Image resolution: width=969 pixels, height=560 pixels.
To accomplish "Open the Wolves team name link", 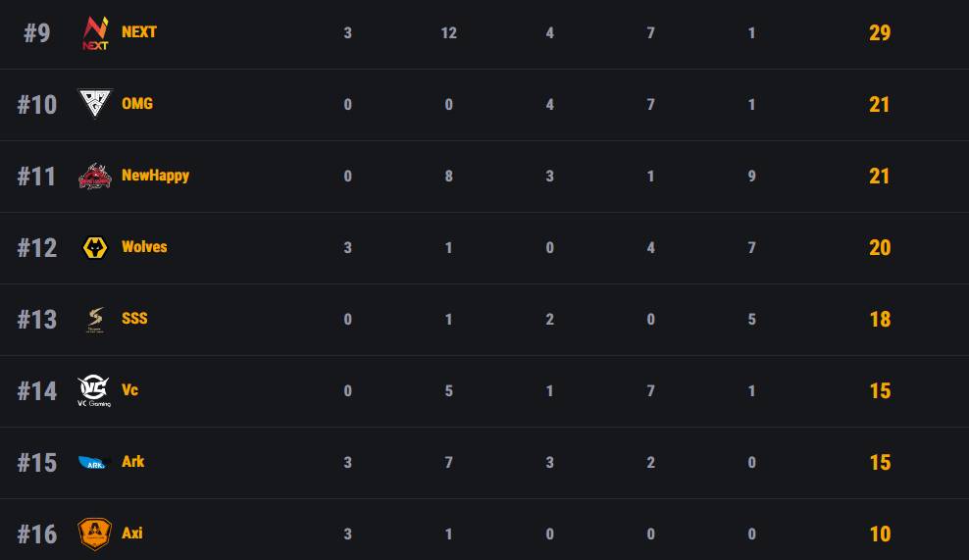I will pyautogui.click(x=144, y=246).
